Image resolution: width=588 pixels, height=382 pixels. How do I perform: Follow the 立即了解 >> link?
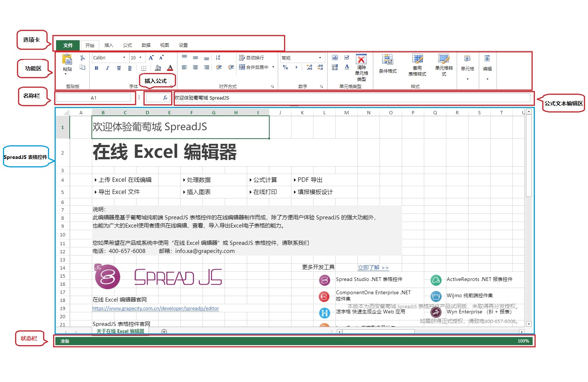[373, 268]
